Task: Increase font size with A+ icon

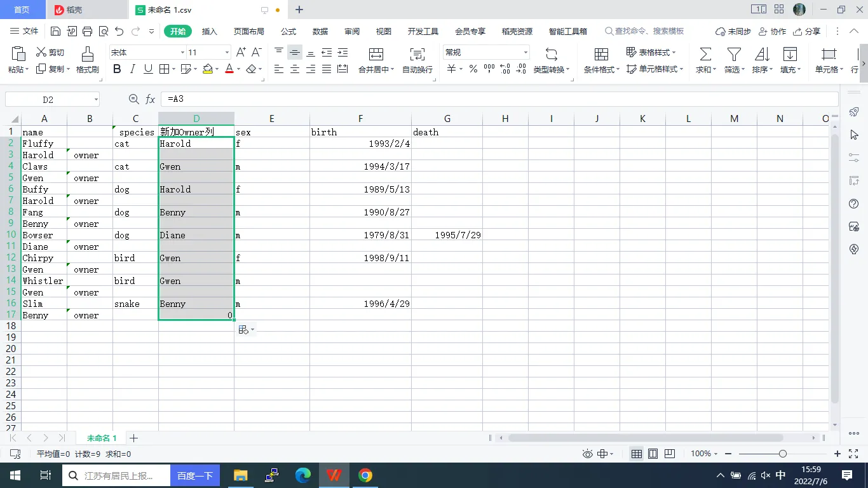Action: click(x=241, y=52)
